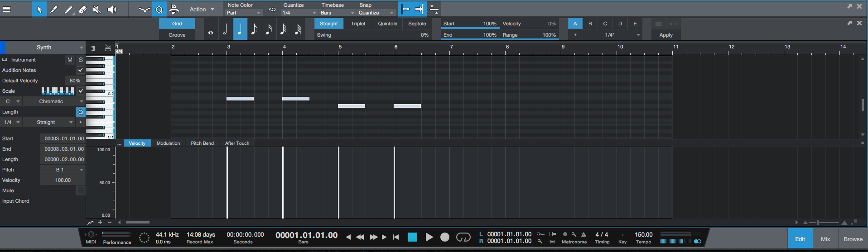Screen dimensions: 868x252
Task: Mute the Instrument track with M
Action: coord(70,60)
